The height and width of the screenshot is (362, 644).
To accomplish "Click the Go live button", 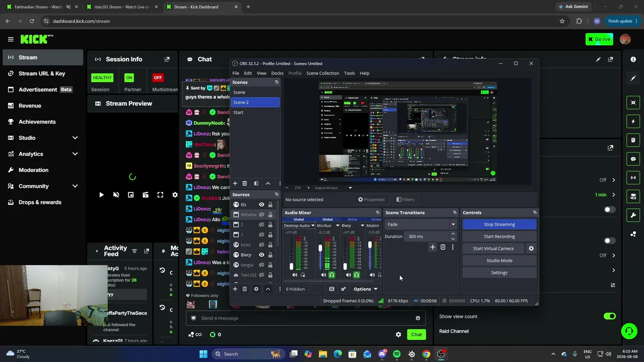I will tap(599, 39).
